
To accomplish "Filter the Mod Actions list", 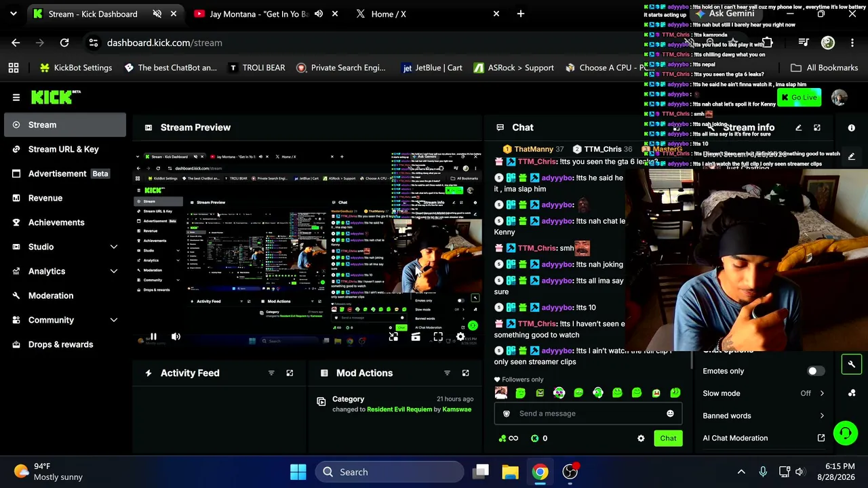I will [x=447, y=373].
